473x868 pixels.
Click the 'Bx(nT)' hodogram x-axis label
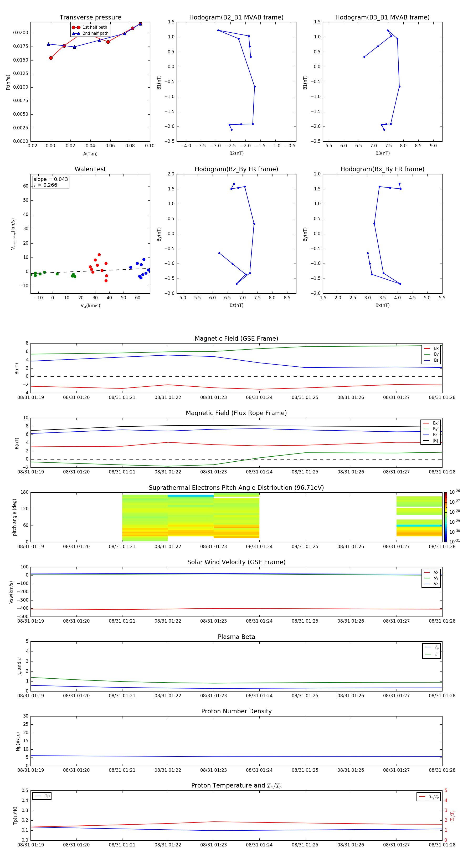click(382, 305)
